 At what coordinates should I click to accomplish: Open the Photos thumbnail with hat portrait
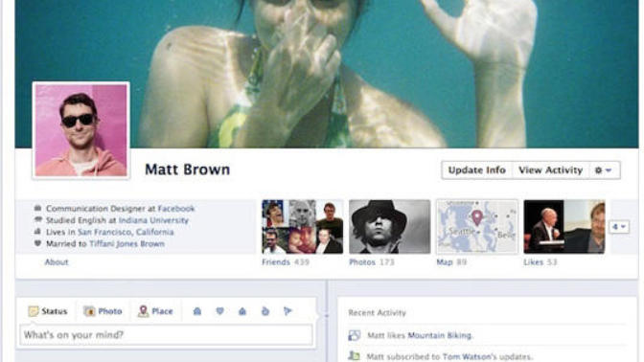390,227
